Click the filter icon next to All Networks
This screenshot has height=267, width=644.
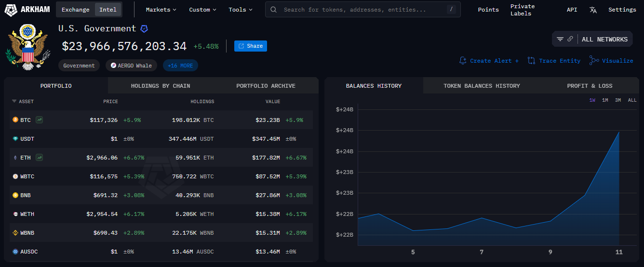point(560,40)
